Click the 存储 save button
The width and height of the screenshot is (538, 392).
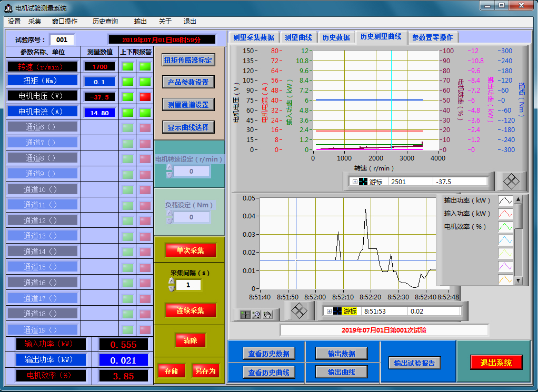click(171, 371)
